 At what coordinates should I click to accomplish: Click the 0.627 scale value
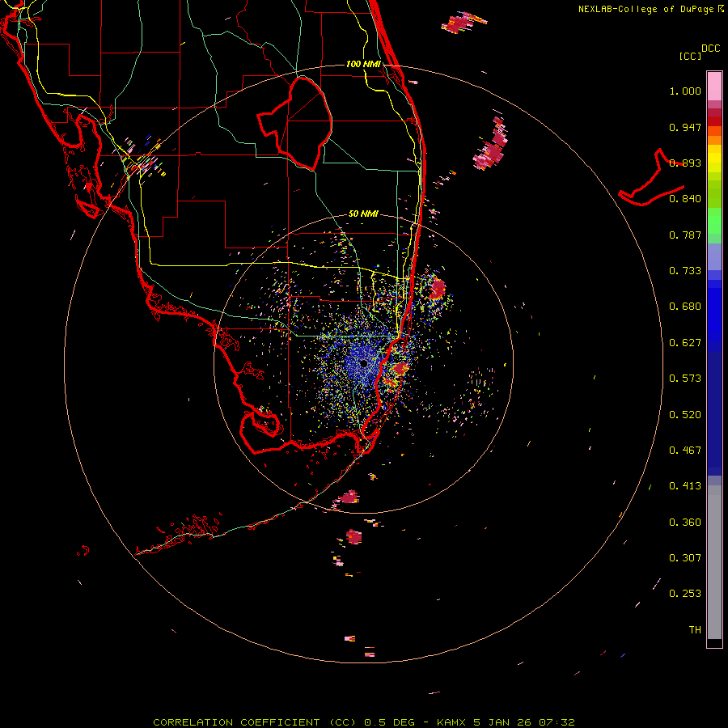(x=685, y=343)
